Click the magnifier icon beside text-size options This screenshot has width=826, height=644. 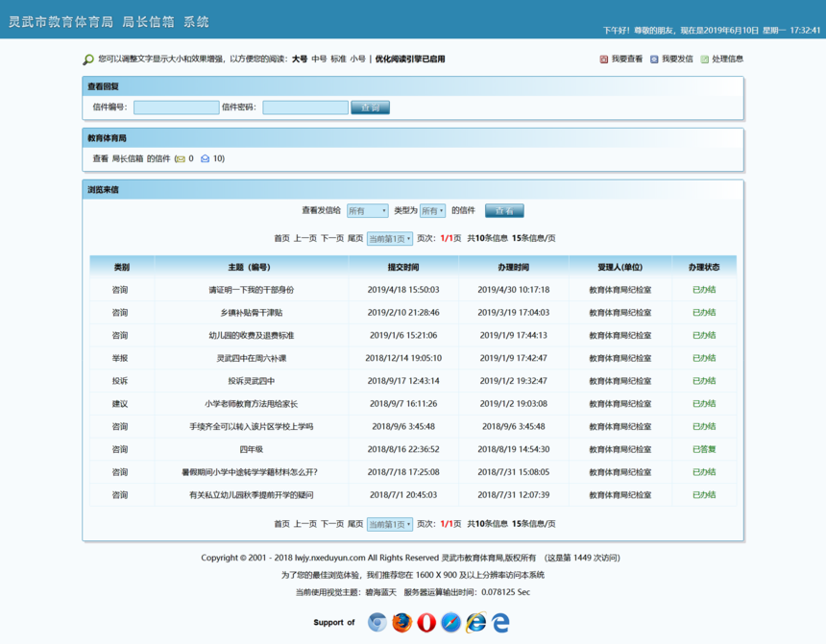tap(88, 60)
